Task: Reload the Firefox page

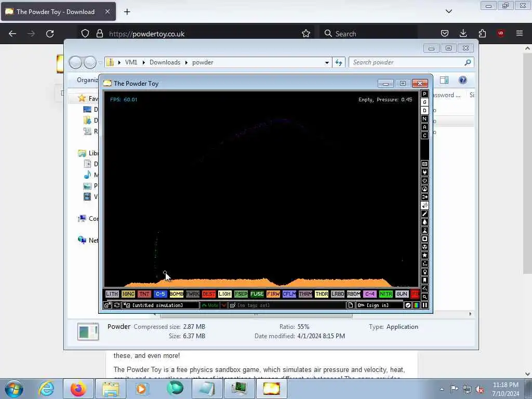Action: tap(50, 34)
